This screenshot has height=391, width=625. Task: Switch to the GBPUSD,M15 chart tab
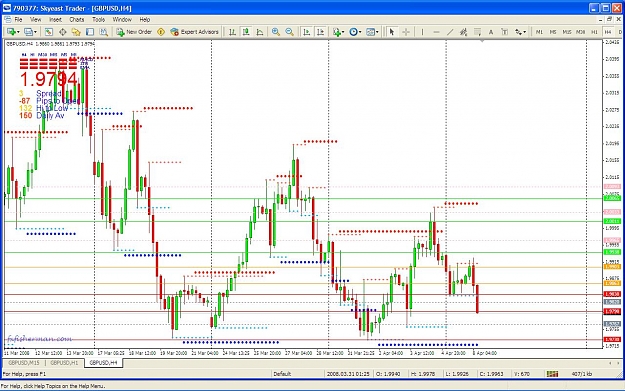(x=24, y=363)
